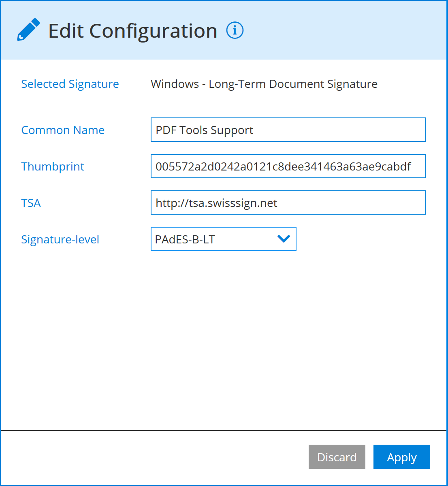This screenshot has height=486, width=448.
Task: Click the Selected Signature label
Action: 70,84
